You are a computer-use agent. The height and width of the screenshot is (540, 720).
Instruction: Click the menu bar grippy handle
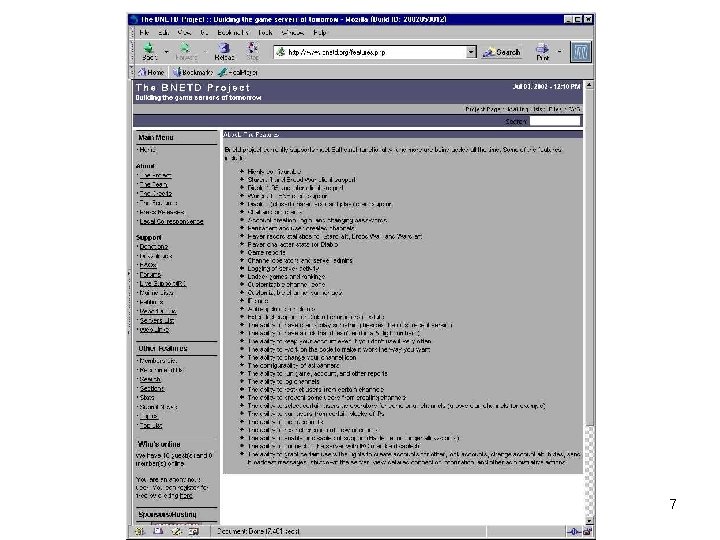pyautogui.click(x=132, y=33)
